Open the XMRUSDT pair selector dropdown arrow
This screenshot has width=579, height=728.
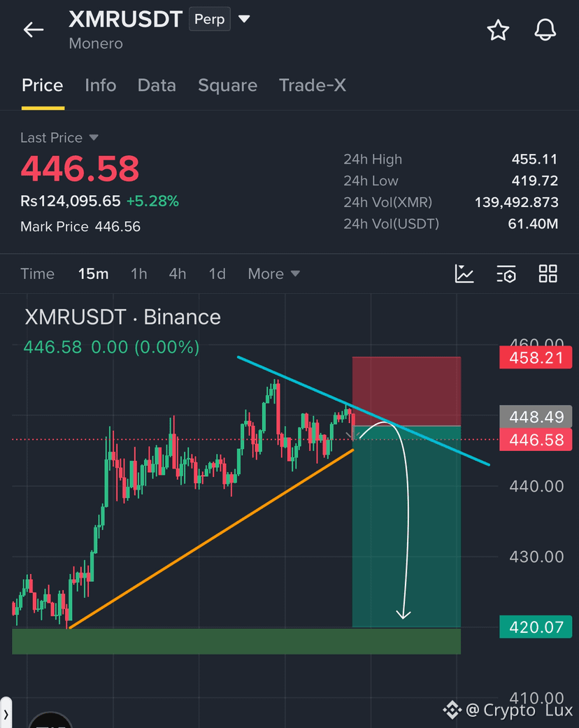tap(244, 19)
